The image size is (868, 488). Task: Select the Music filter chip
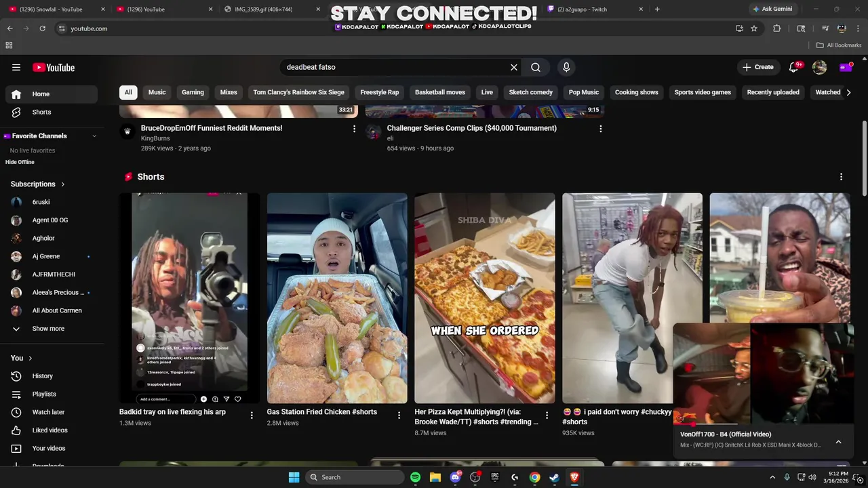pos(157,92)
